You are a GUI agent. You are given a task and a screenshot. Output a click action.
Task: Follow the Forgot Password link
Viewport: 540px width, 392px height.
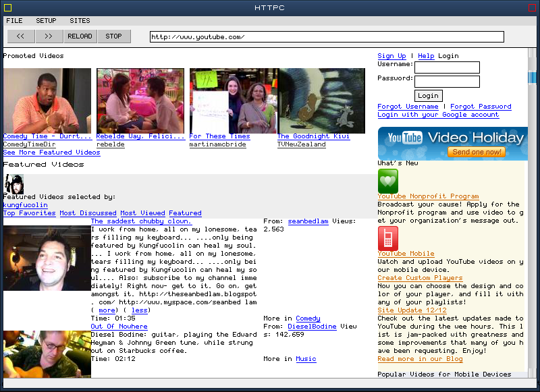coord(481,107)
